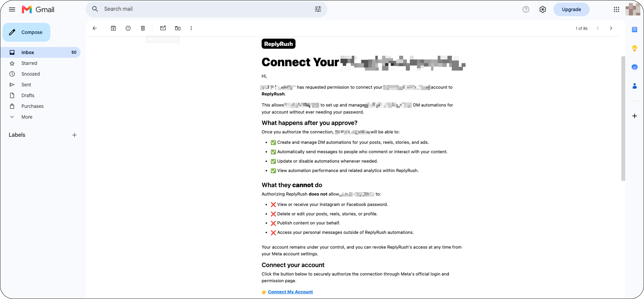Image resolution: width=644 pixels, height=299 pixels.
Task: Go to the newer email arrow
Action: [x=598, y=28]
